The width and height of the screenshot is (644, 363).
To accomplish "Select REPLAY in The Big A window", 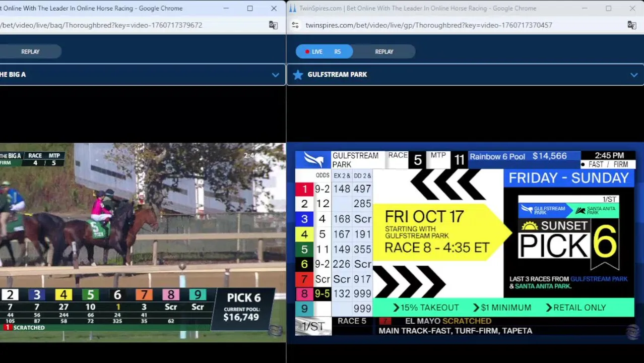I will pyautogui.click(x=30, y=51).
